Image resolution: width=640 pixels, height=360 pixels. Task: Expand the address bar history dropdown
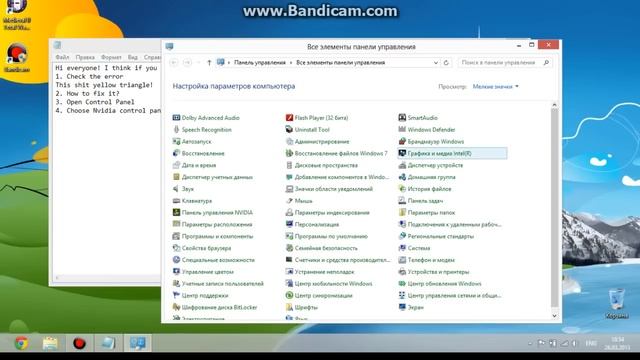pos(436,62)
